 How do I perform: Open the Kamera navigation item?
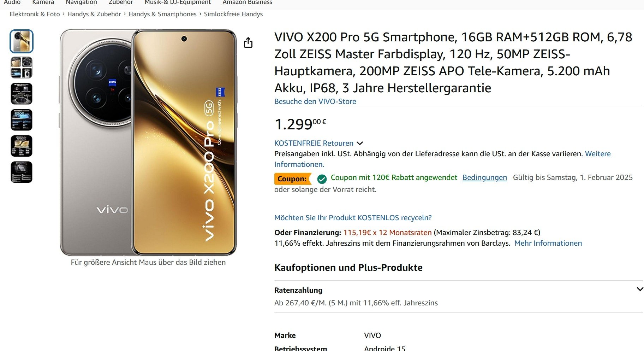point(43,2)
